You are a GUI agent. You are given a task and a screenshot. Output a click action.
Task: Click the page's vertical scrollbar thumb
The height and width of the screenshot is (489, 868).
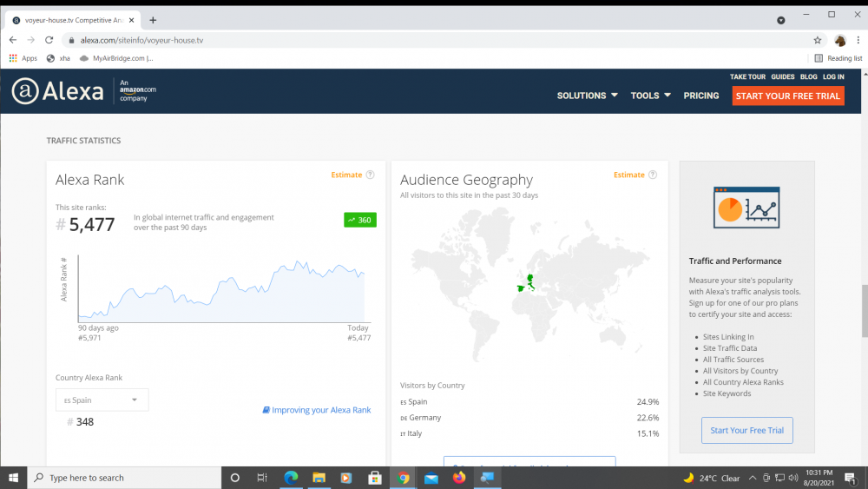pyautogui.click(x=864, y=311)
